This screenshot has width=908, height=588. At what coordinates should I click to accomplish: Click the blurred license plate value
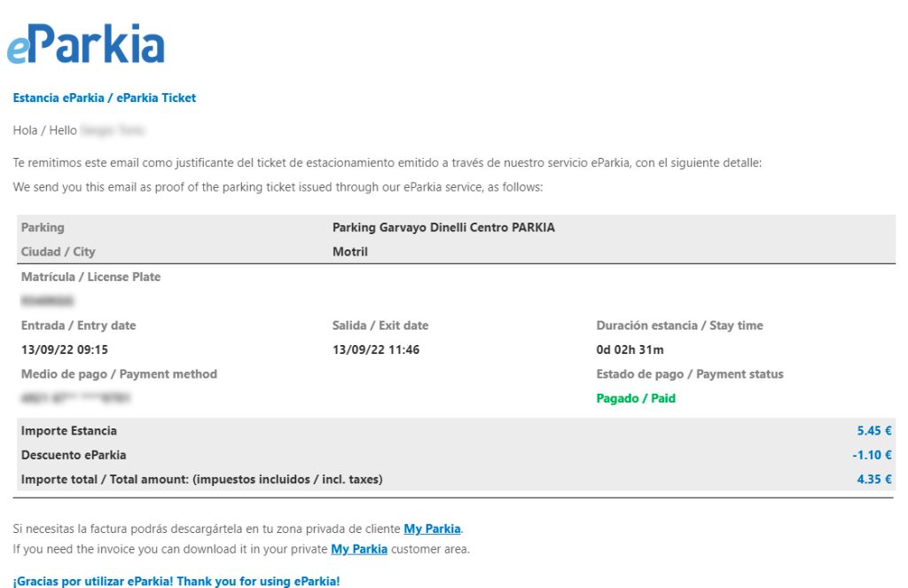[48, 301]
